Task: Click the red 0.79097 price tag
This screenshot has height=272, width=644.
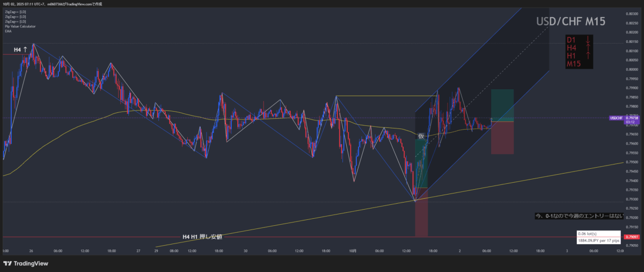Action: 631,237
